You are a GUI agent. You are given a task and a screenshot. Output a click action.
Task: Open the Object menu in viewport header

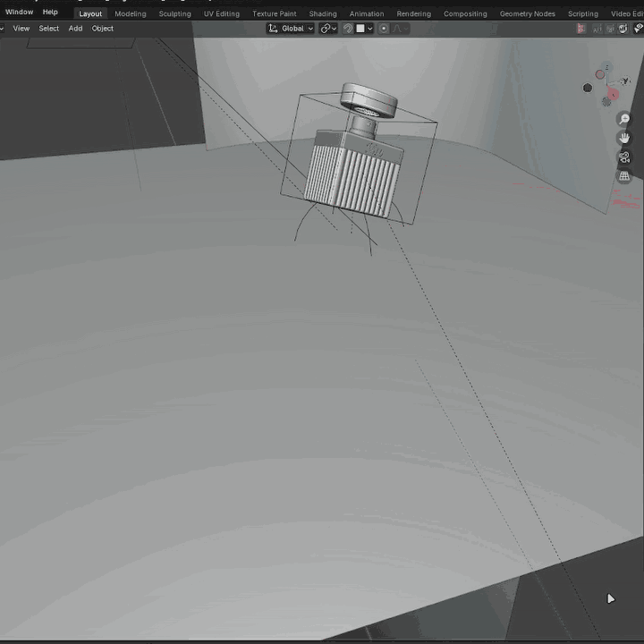pyautogui.click(x=103, y=29)
